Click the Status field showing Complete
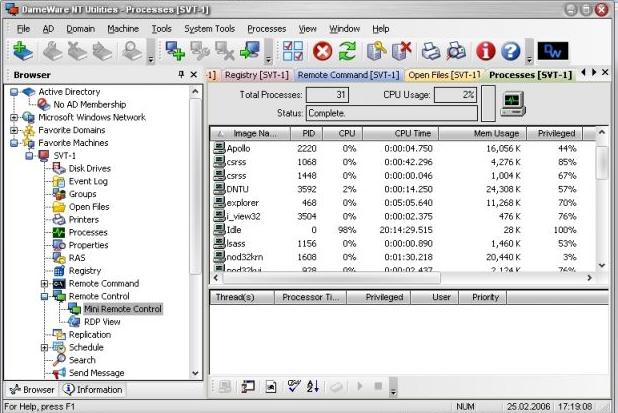The height and width of the screenshot is (413, 618). pos(392,113)
